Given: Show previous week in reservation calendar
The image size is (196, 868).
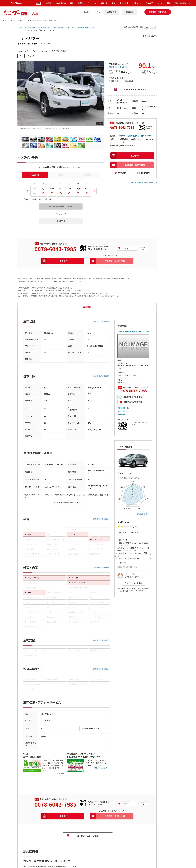Looking at the screenshot, I should pos(27,191).
